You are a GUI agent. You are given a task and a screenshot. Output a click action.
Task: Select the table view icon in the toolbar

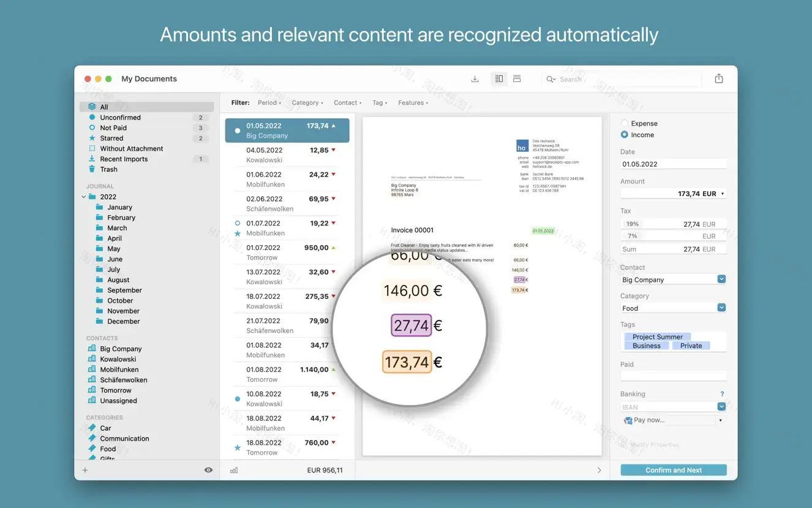click(516, 79)
